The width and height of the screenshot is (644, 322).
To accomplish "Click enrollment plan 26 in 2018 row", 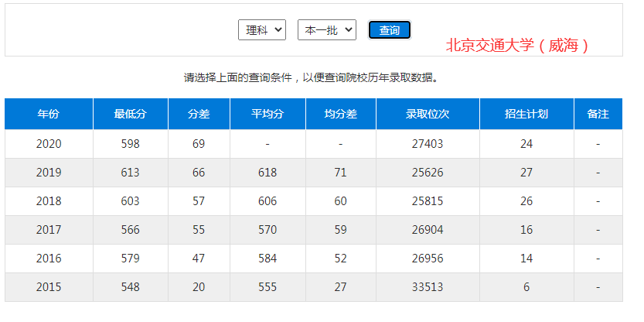I will [526, 201].
